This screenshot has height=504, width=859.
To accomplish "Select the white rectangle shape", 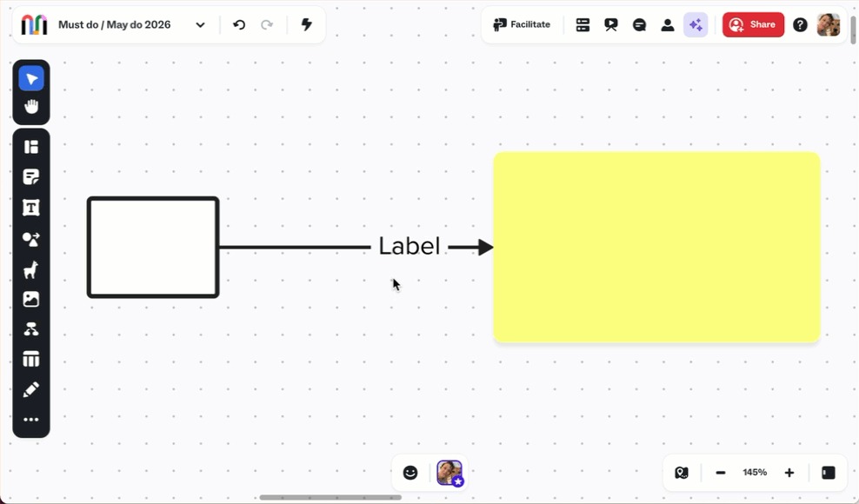I will pyautogui.click(x=153, y=247).
